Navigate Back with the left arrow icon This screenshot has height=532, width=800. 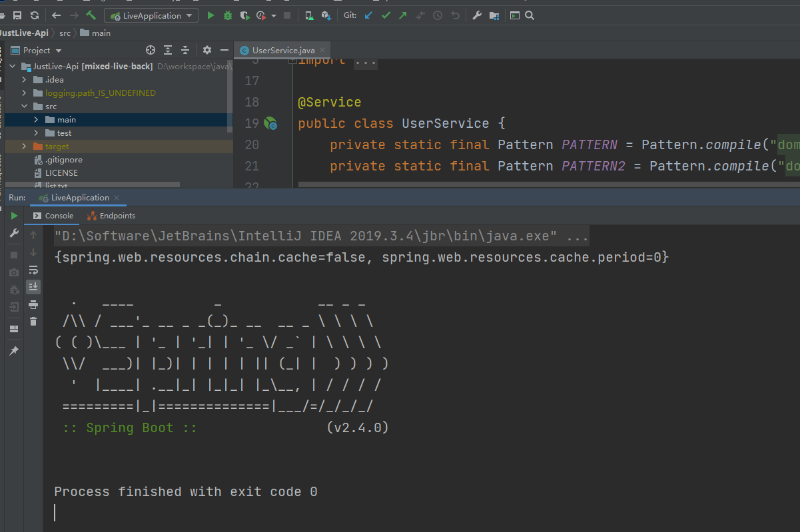tap(57, 15)
